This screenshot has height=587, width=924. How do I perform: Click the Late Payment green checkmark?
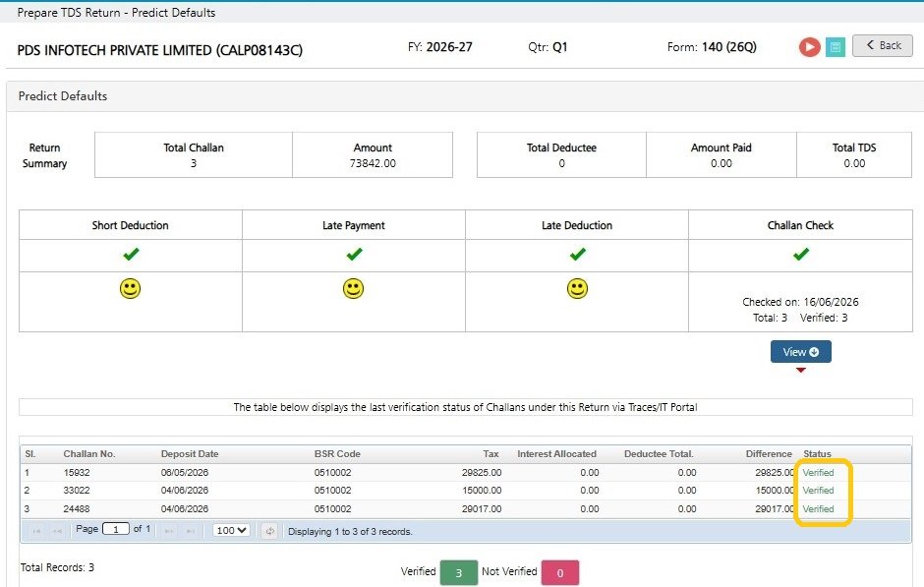pyautogui.click(x=354, y=254)
